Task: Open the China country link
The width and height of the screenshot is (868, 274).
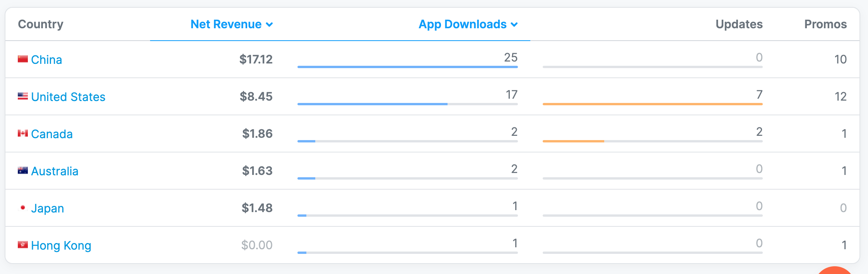Action: point(46,60)
